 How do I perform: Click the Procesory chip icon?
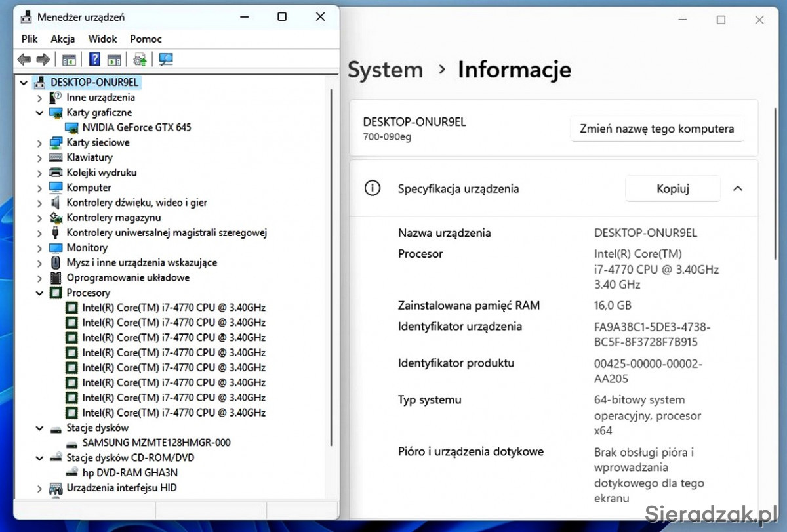click(x=56, y=293)
